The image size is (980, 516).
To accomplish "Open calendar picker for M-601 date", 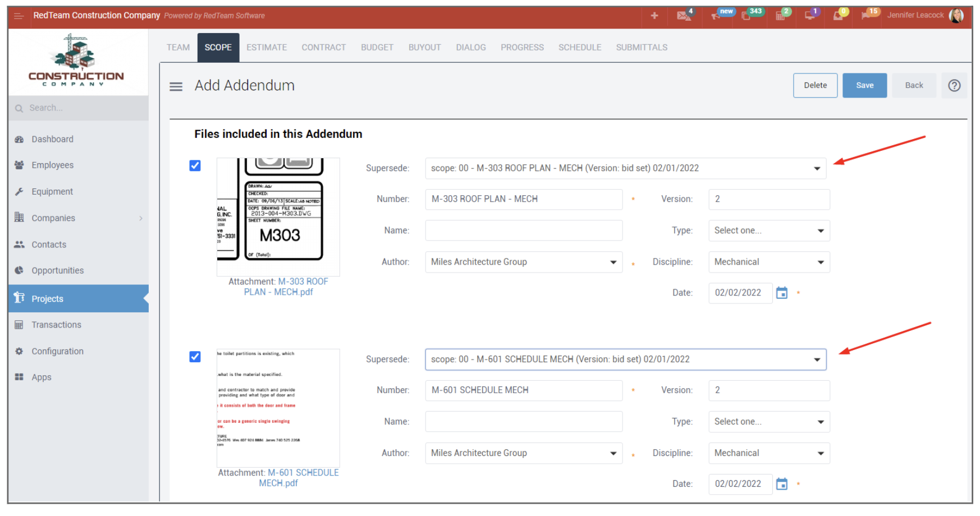I will click(781, 484).
